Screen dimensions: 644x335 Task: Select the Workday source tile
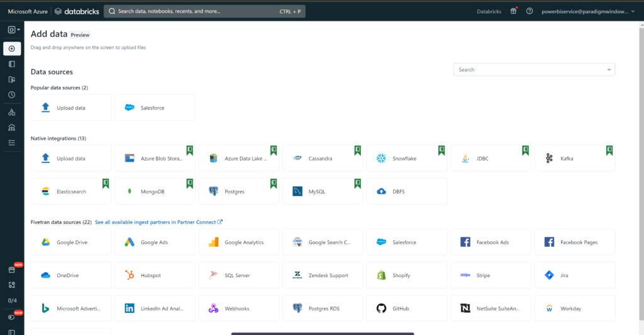575,309
